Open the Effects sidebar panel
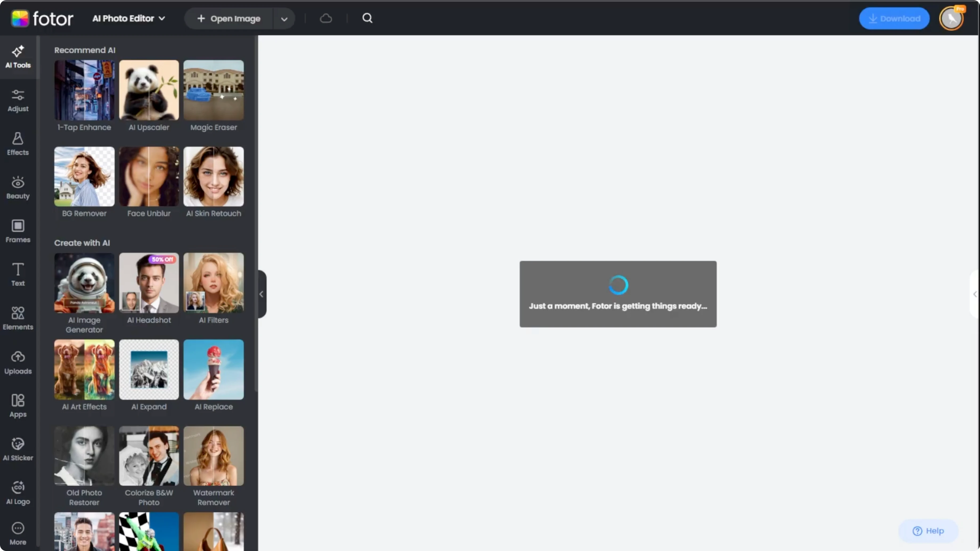The width and height of the screenshot is (980, 551). 18,145
